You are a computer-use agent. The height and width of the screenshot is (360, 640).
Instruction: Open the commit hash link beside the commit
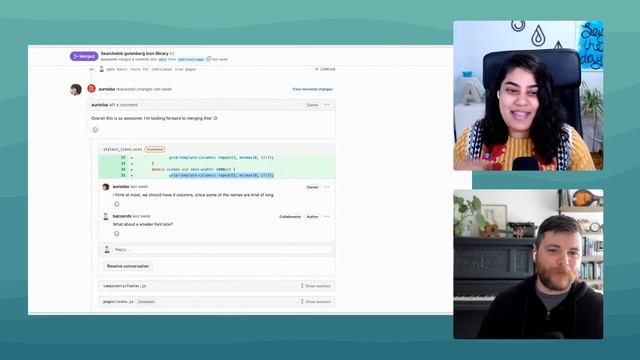coord(327,69)
